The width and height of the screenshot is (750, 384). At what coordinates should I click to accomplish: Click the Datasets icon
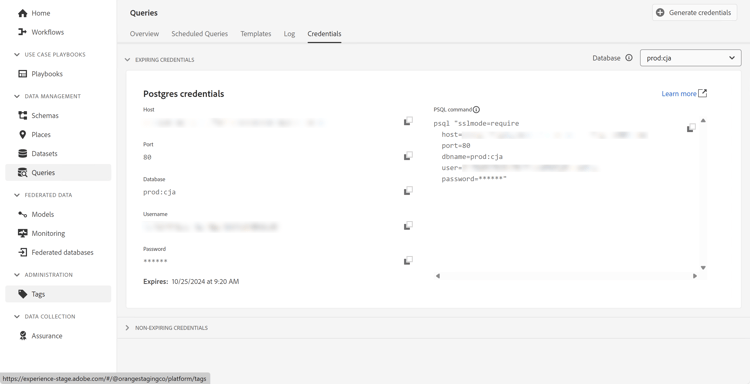click(x=22, y=154)
